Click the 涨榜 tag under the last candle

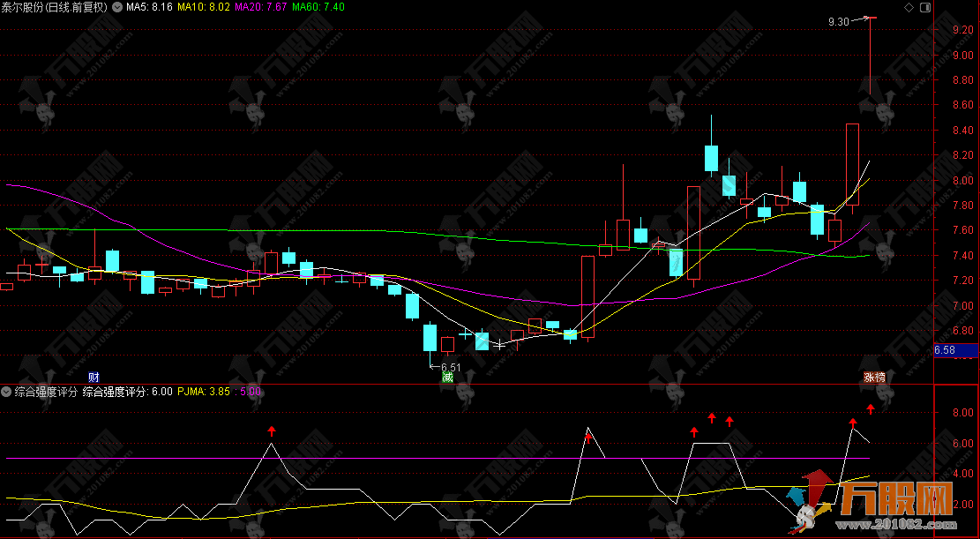[874, 377]
